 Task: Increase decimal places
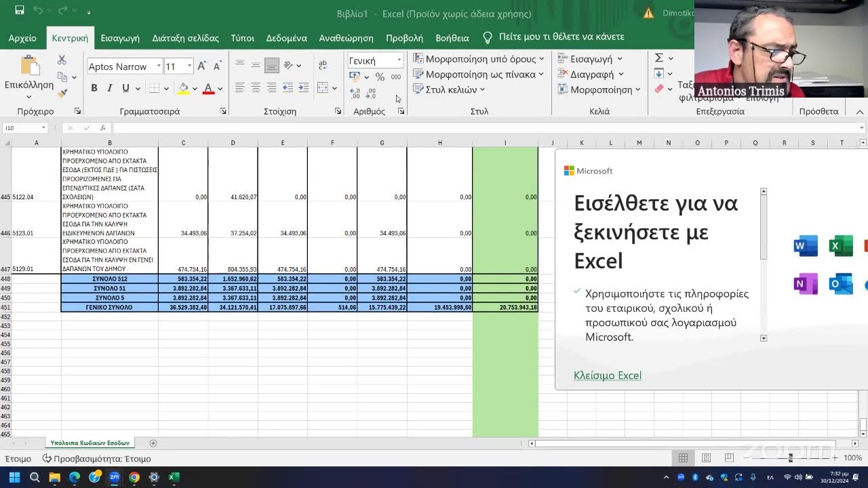(x=355, y=95)
